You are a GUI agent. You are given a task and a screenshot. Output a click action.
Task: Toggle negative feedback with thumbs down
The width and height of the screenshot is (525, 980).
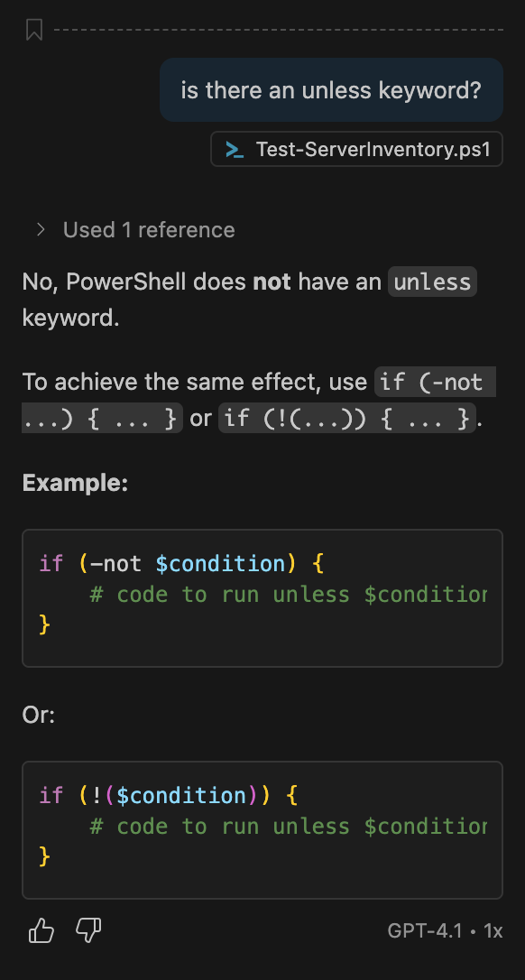(87, 930)
